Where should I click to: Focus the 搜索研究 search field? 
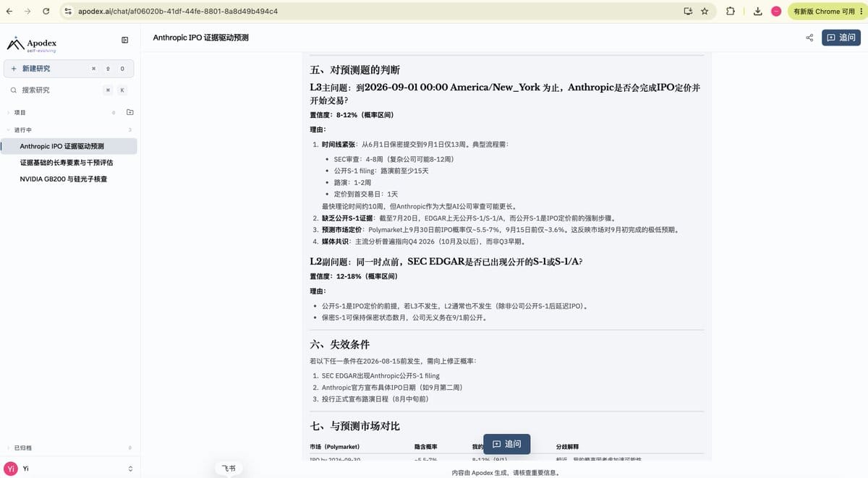69,90
